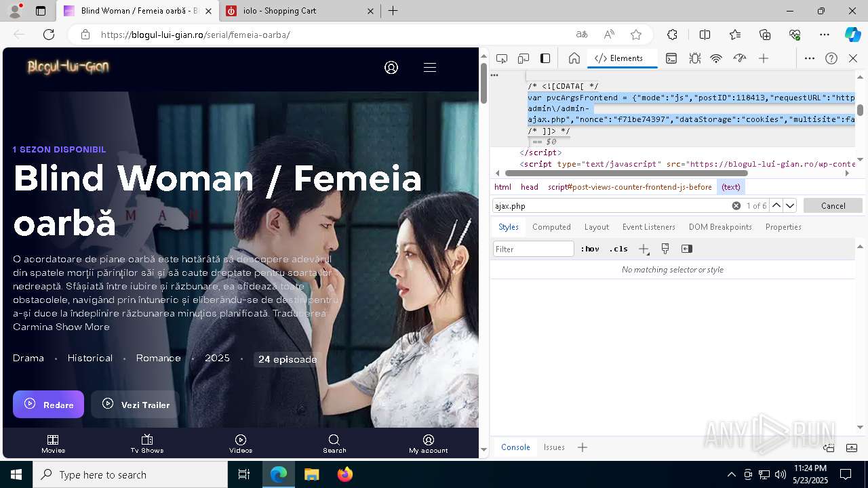Click the 2025 year link
868x488 pixels.
coord(218,358)
